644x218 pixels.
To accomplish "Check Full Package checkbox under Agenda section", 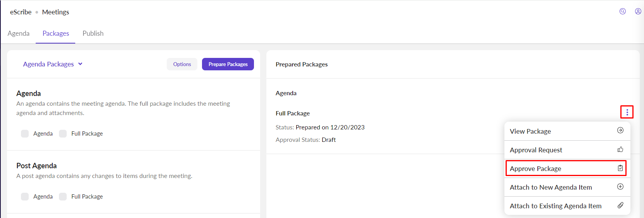I will pos(63,134).
